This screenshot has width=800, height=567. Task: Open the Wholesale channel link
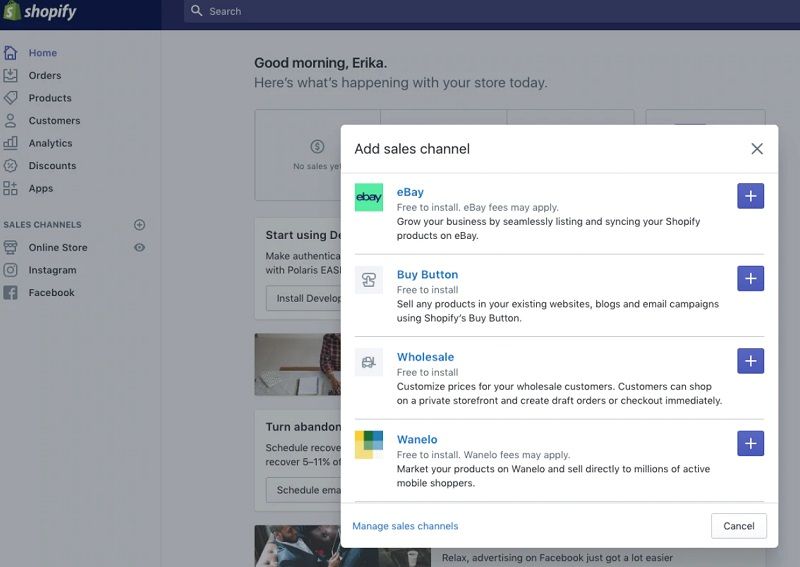click(426, 357)
